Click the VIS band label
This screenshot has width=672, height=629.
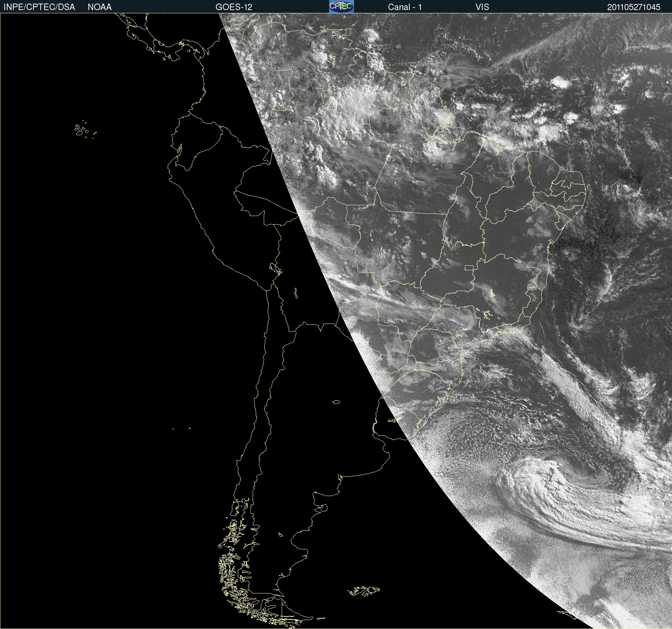click(482, 7)
